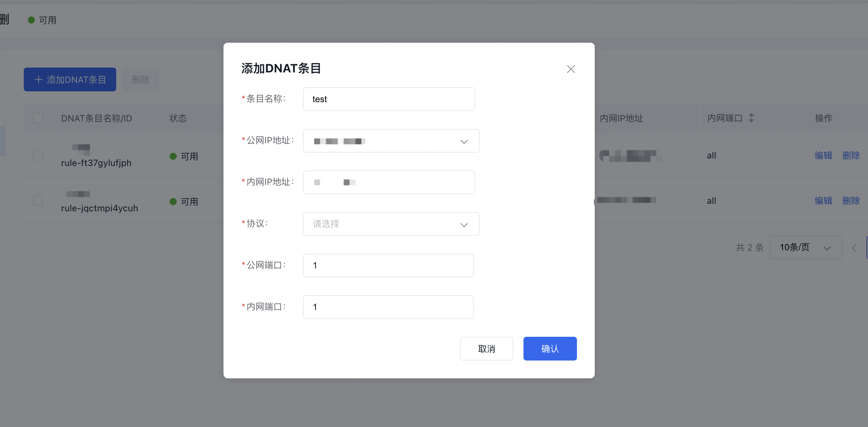Viewport: 868px width, 427px height.
Task: Click the 状态 column header
Action: [x=178, y=118]
